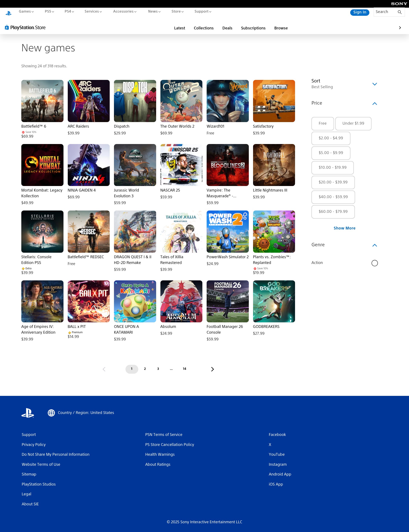
Task: Open the Deals tab
Action: (227, 28)
